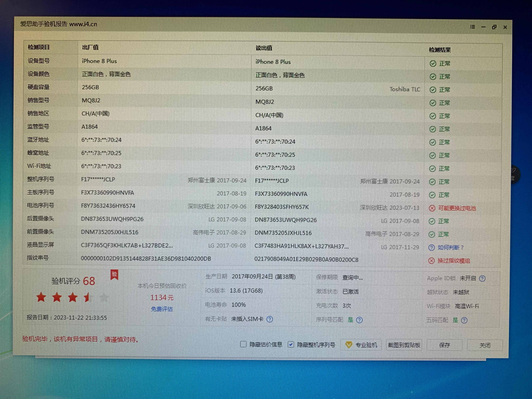
Task: Click the red X icon for fingerprint module result
Action: click(x=431, y=261)
